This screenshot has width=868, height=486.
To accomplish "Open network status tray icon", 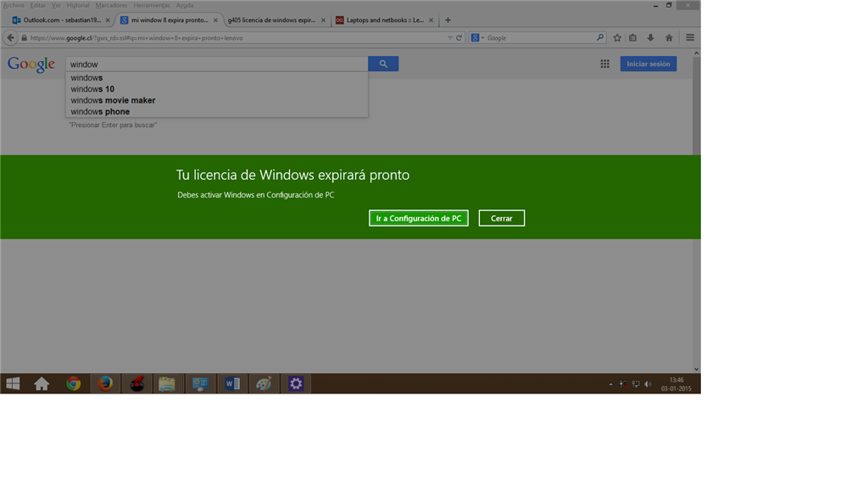I will point(636,384).
